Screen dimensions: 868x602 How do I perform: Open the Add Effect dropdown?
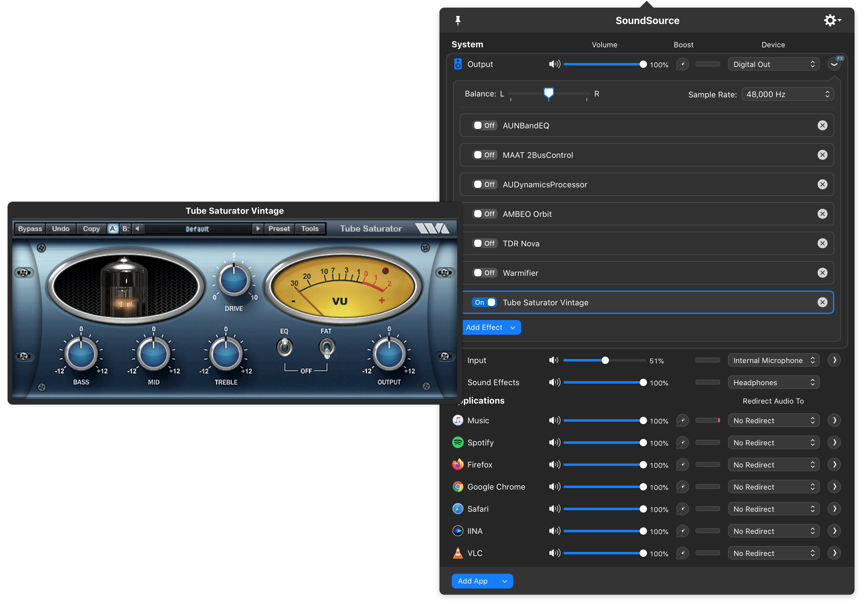491,327
